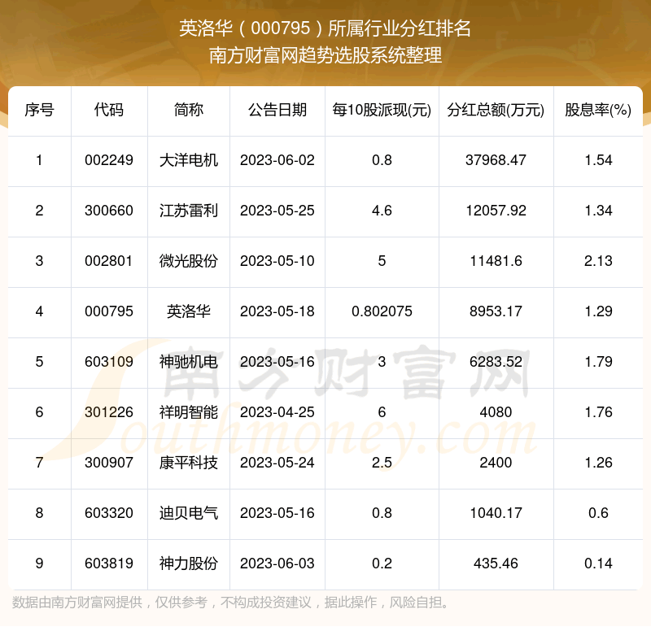Select the name 祥明智能
This screenshot has height=644, width=651.
(x=189, y=412)
